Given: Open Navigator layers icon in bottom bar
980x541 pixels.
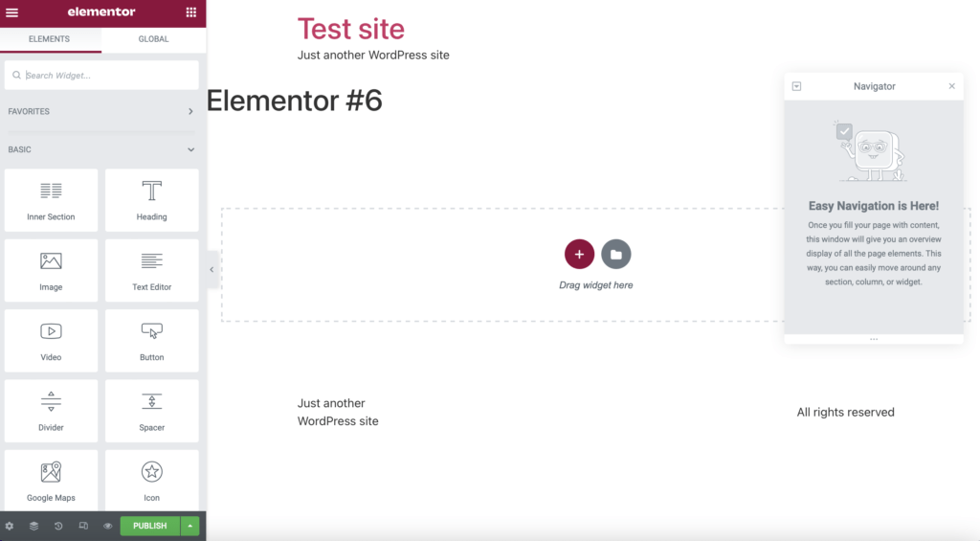Looking at the screenshot, I should (x=33, y=526).
